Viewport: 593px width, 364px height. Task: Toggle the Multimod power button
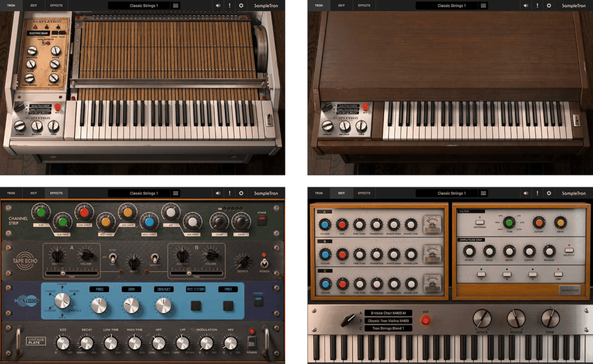pos(258,302)
